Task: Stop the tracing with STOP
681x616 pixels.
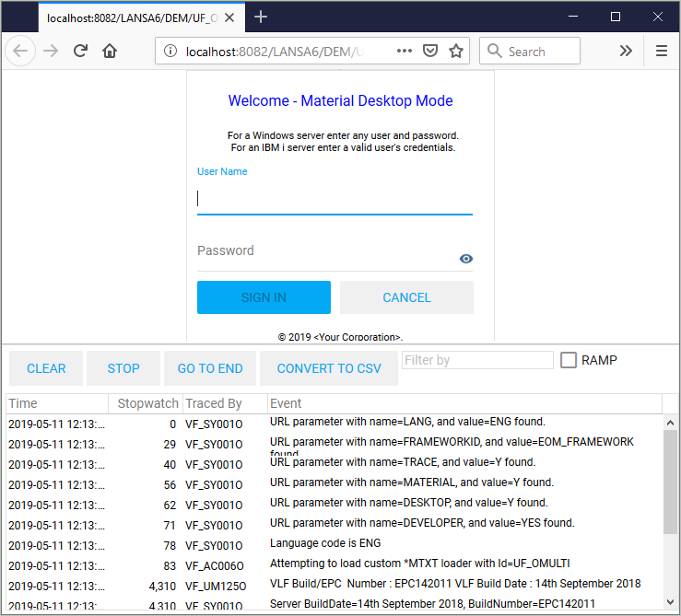Action: click(x=123, y=368)
